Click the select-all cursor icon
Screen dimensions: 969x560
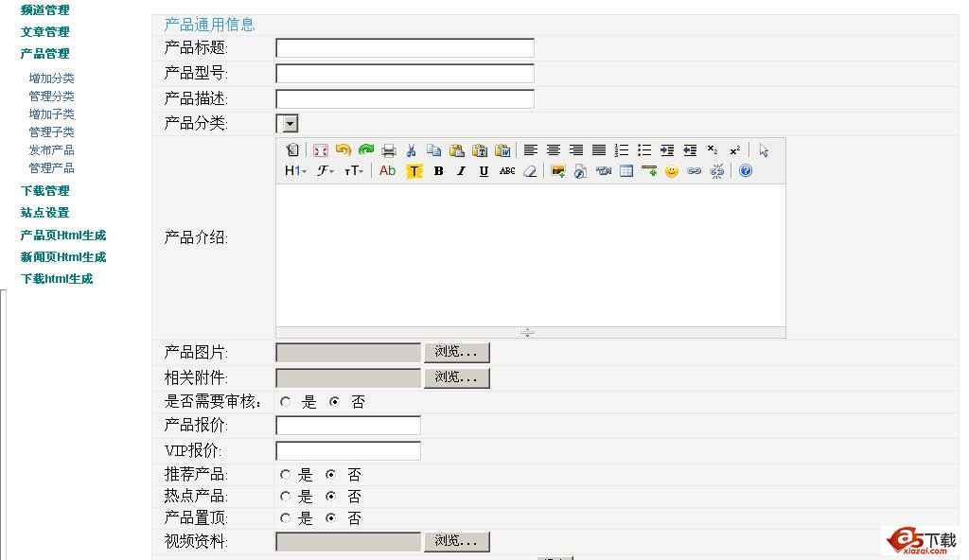pyautogui.click(x=764, y=150)
